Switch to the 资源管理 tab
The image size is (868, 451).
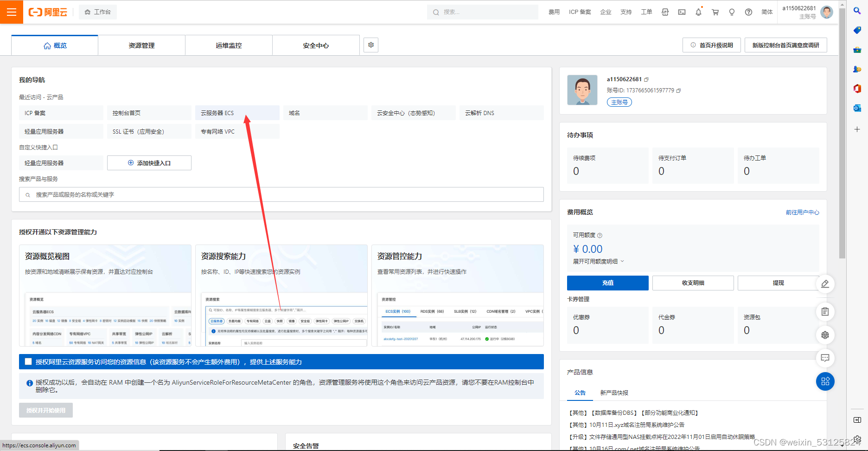[141, 45]
